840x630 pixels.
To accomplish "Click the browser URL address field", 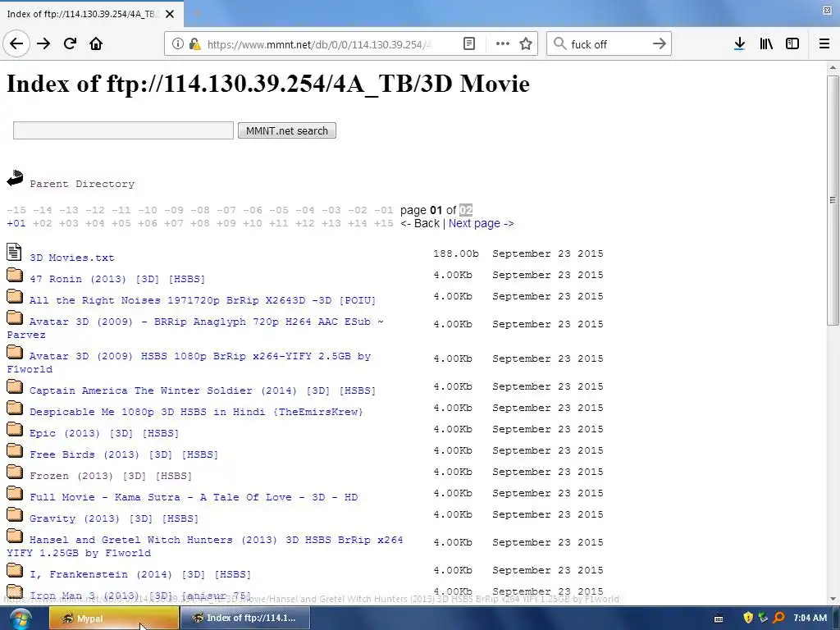I will 319,44.
